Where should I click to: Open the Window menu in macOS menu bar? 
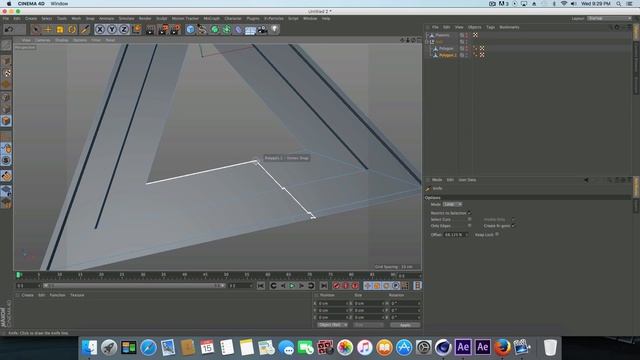(x=60, y=4)
